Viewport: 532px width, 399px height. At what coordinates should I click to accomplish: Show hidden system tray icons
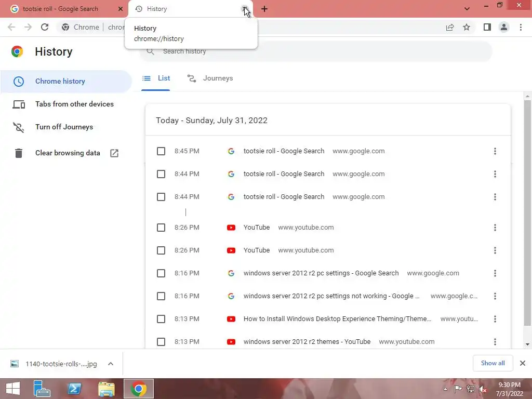(x=445, y=389)
